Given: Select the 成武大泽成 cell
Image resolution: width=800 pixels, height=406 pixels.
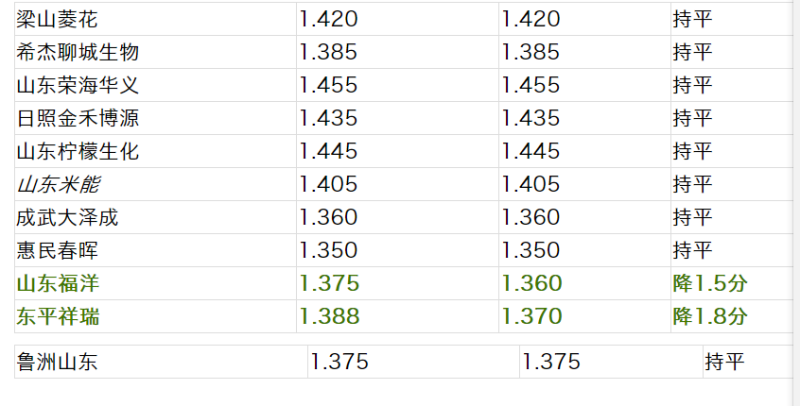Looking at the screenshot, I should tap(155, 217).
